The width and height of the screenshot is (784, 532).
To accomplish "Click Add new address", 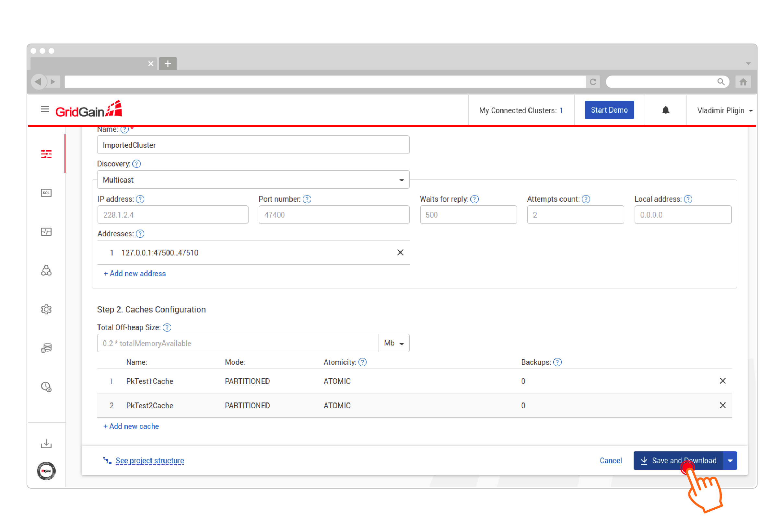I will point(134,273).
